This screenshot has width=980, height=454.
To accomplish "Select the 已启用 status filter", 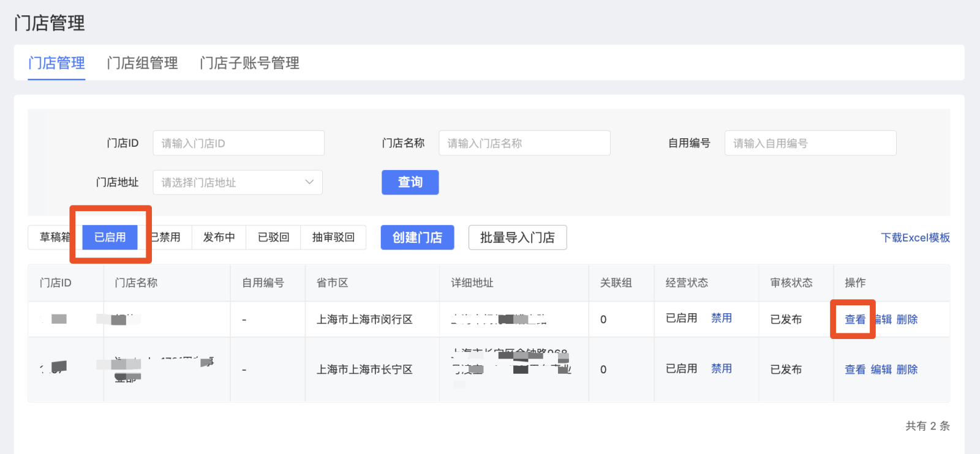I will [110, 237].
